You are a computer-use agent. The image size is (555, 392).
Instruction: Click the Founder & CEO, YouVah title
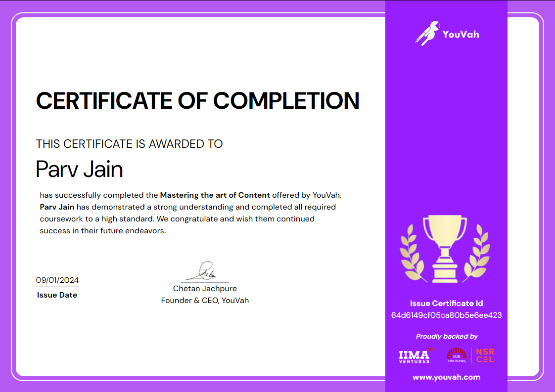pyautogui.click(x=205, y=301)
